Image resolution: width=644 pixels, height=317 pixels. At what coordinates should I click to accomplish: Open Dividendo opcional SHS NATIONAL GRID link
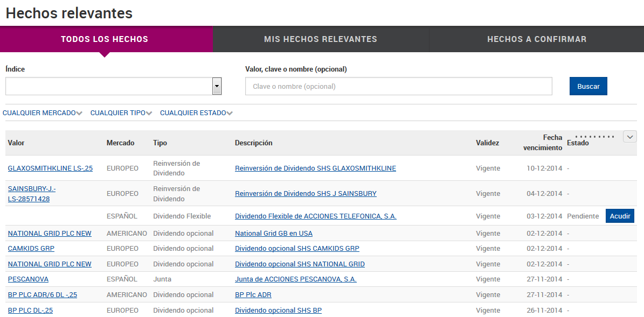click(300, 264)
